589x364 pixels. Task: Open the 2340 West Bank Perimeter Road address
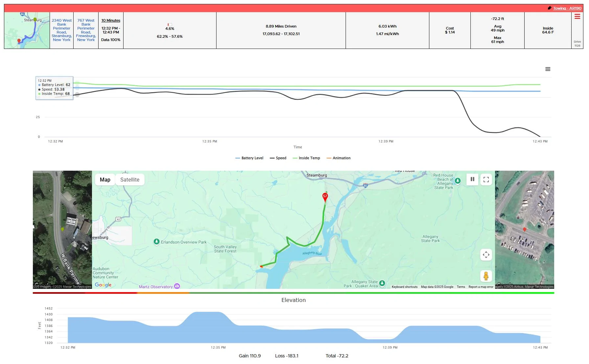[x=62, y=30]
